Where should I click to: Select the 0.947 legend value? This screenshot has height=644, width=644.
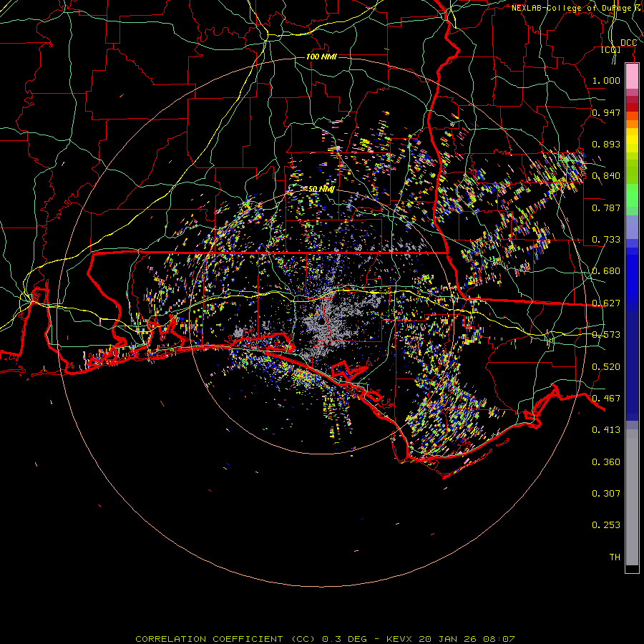point(606,112)
